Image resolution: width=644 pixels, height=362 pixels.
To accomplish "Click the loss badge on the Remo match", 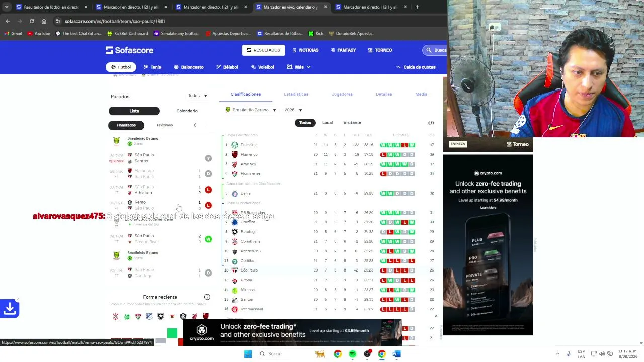I will point(208,205).
